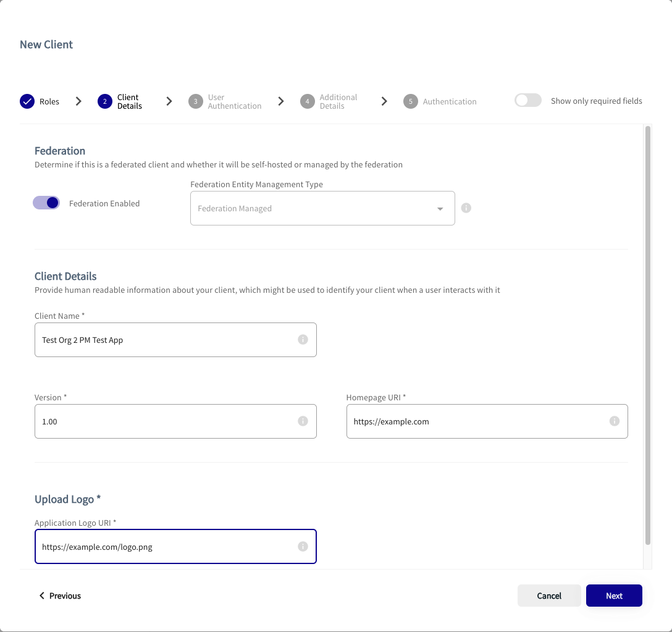Toggle Show only required fields switch
Viewport: 672px width, 632px height.
[528, 100]
